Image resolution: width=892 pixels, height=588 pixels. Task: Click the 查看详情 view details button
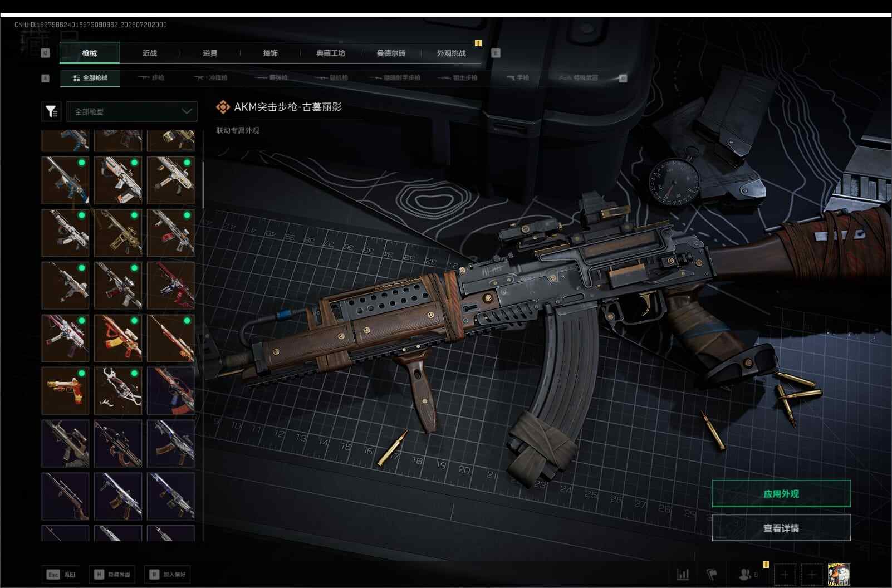[x=781, y=528]
